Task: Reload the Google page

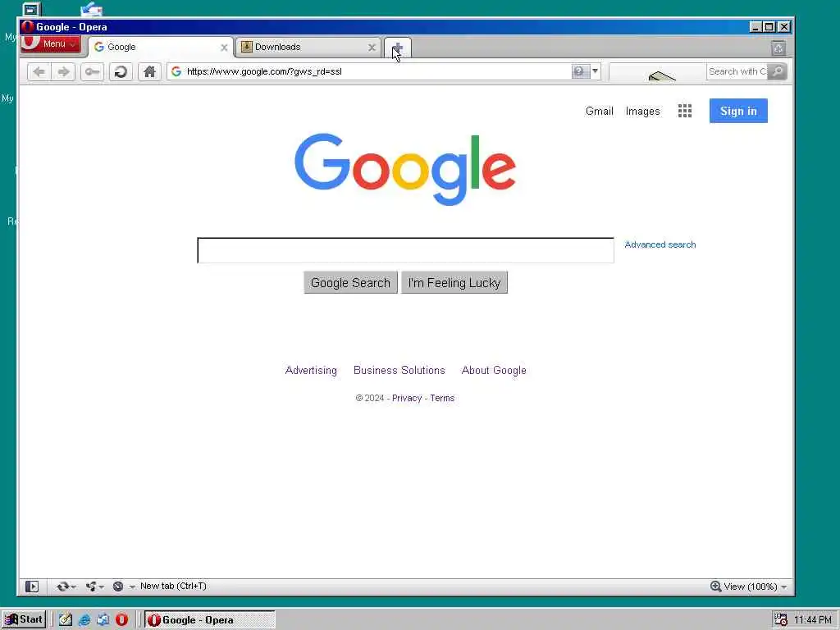Action: pos(121,71)
